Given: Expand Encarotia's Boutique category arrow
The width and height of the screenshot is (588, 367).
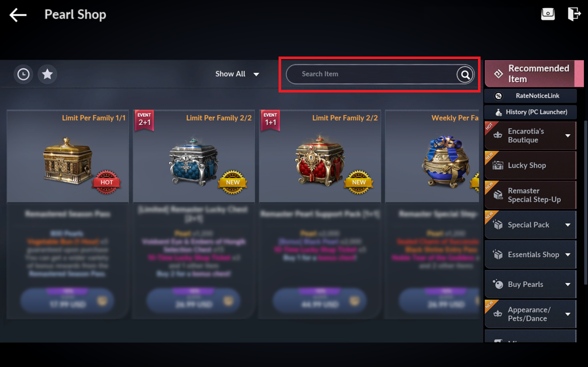Looking at the screenshot, I should coord(568,136).
